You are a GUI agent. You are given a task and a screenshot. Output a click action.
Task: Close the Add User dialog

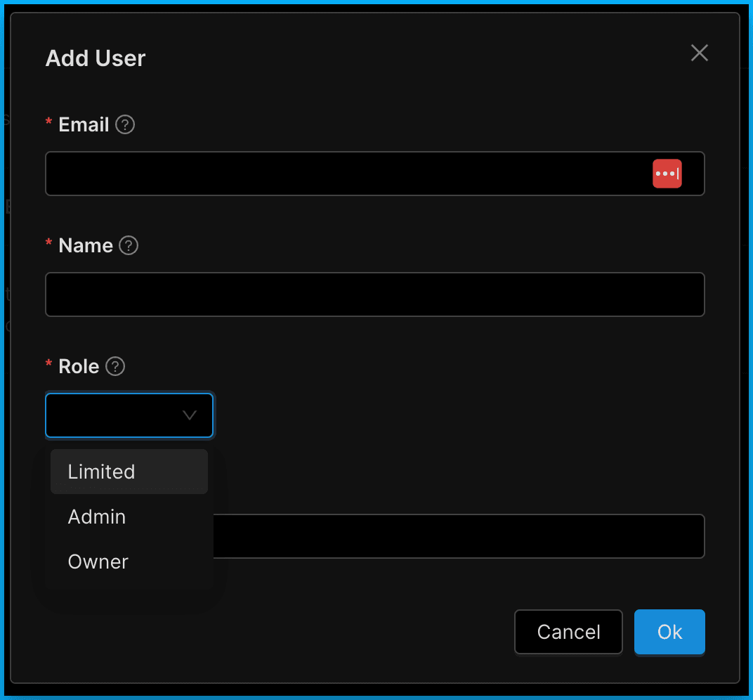699,53
